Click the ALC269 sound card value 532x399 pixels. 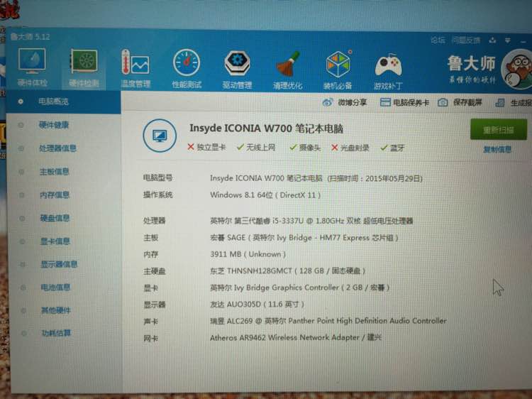(x=328, y=321)
